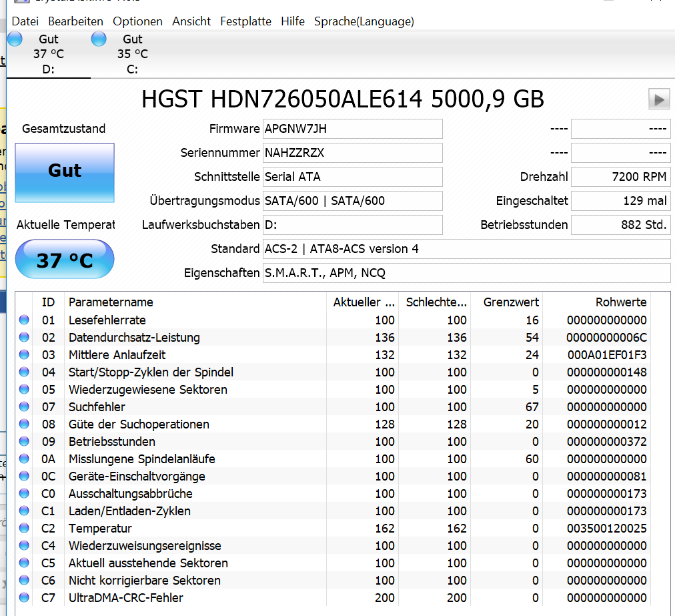Click status icon of UltraDMA-CRC-Fehler row

(x=24, y=597)
